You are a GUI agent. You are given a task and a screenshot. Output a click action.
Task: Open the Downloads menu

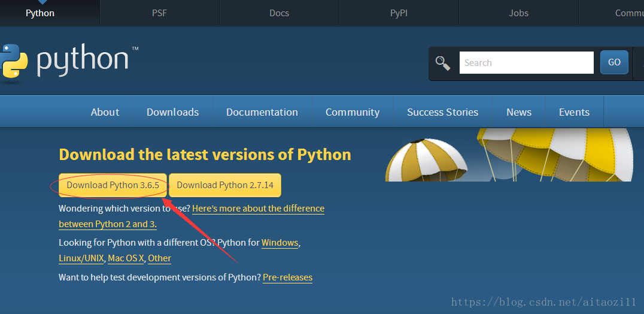pos(172,112)
